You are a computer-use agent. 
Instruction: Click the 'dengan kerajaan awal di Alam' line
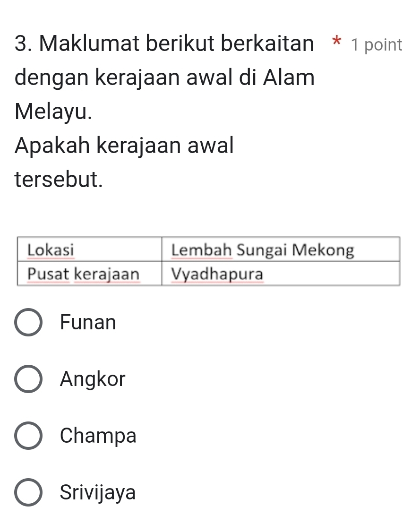[164, 78]
